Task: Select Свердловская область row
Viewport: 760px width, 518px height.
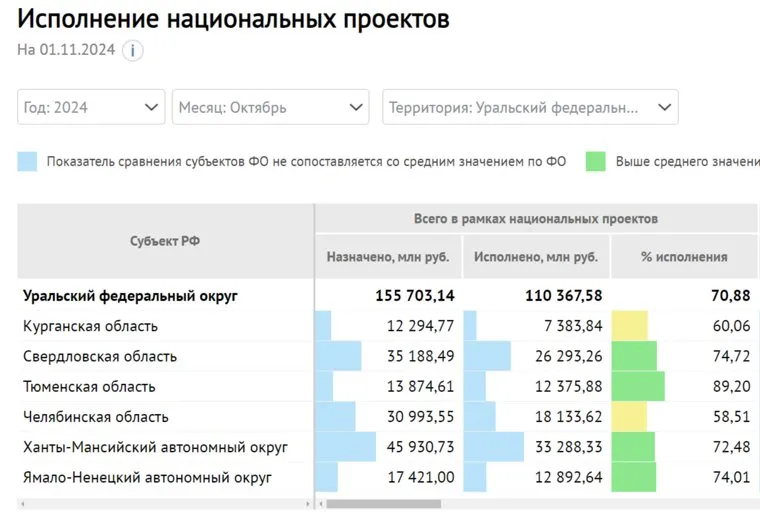Action: click(x=99, y=356)
